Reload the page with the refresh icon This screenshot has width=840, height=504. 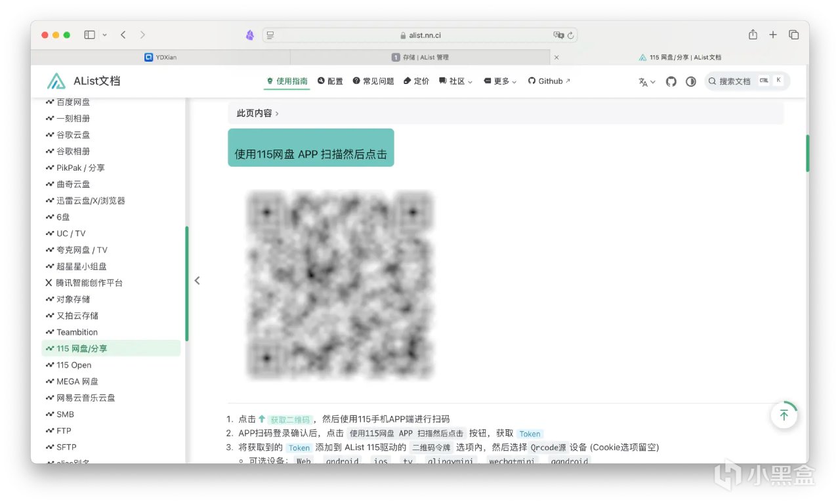point(570,35)
